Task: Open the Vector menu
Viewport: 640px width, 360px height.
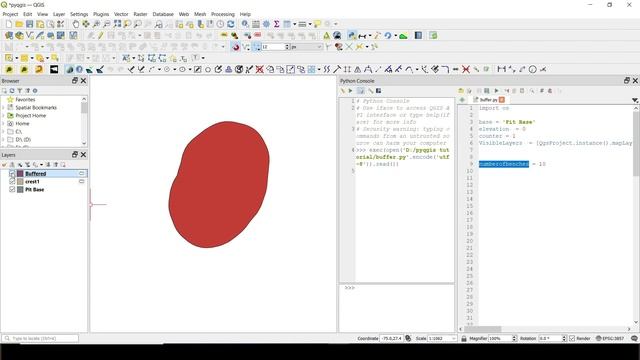Action: point(121,14)
